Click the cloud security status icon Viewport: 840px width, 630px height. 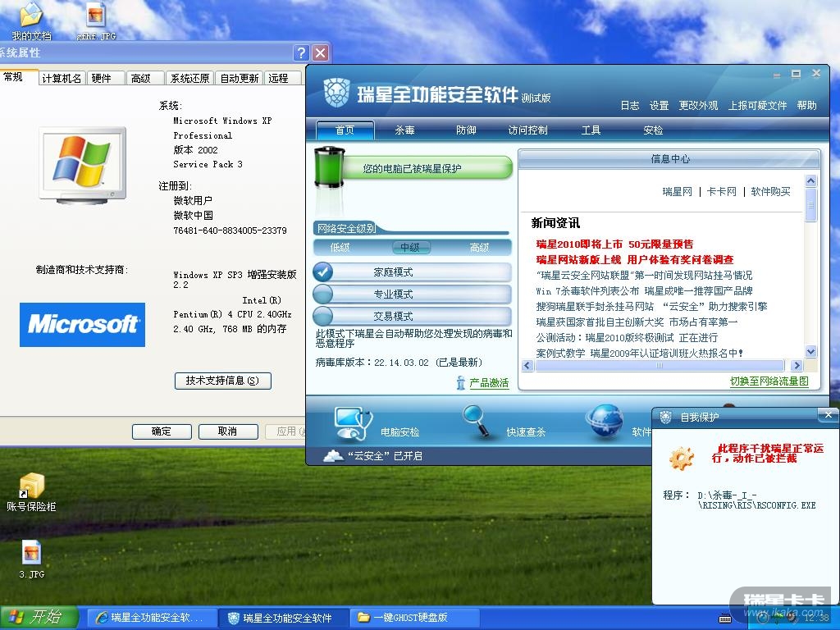click(x=333, y=456)
